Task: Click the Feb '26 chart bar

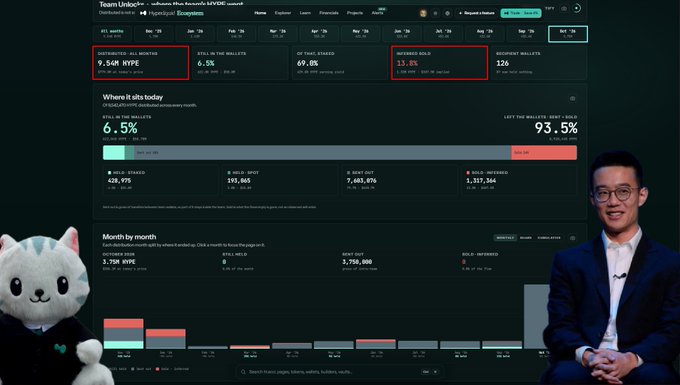Action: tap(207, 347)
